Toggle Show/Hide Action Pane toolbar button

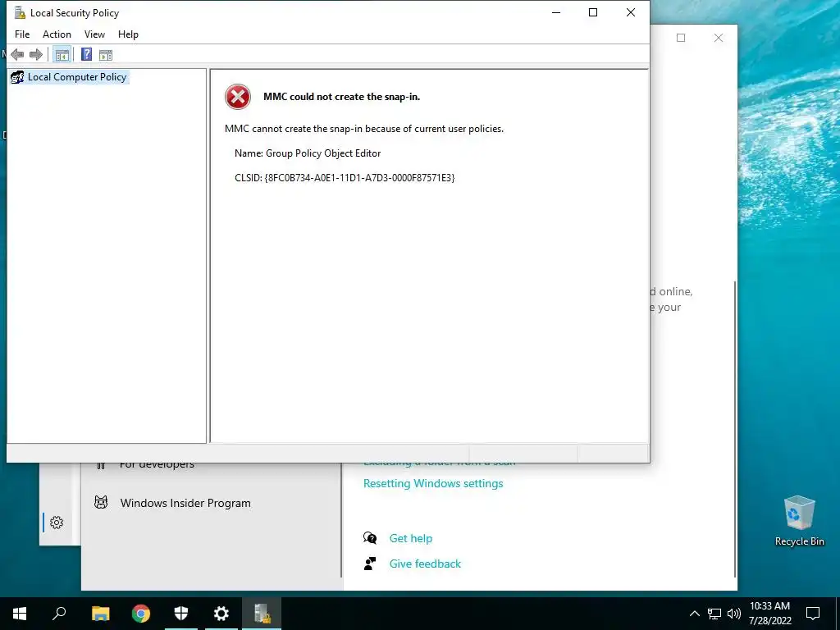[x=106, y=55]
